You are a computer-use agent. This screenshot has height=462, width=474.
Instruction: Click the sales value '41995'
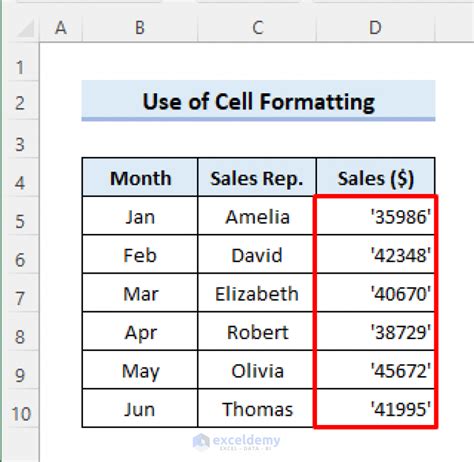coord(376,408)
